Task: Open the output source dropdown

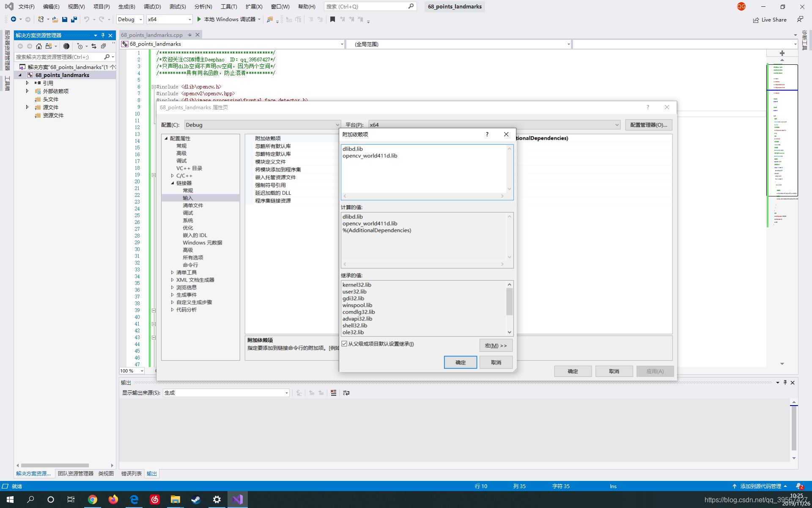Action: click(226, 393)
